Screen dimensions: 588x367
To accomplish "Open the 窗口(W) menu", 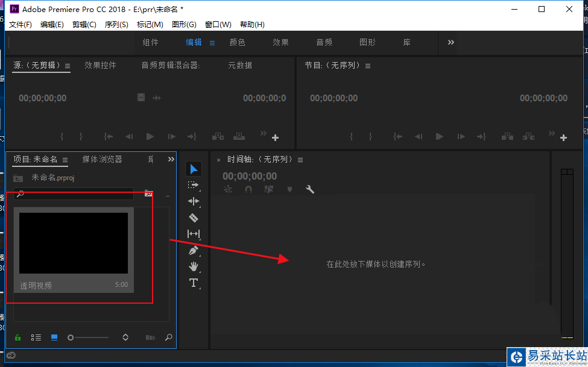I will coord(218,24).
